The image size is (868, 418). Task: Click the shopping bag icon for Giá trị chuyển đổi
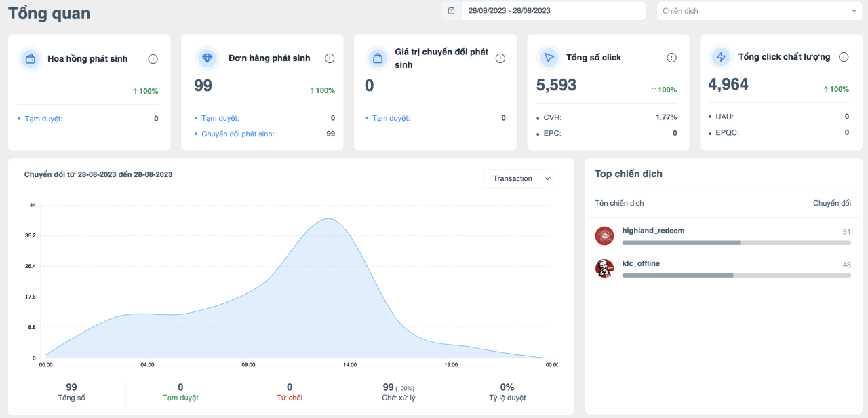click(376, 58)
